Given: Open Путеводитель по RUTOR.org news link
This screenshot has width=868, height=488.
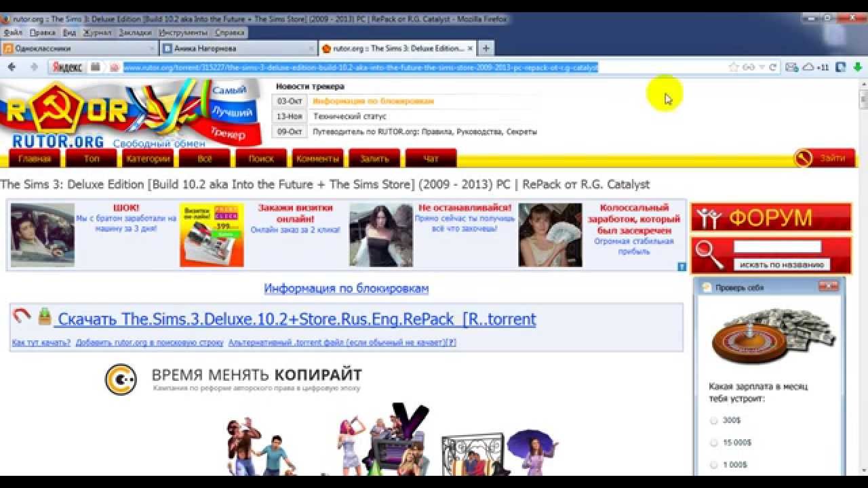Looking at the screenshot, I should [425, 131].
